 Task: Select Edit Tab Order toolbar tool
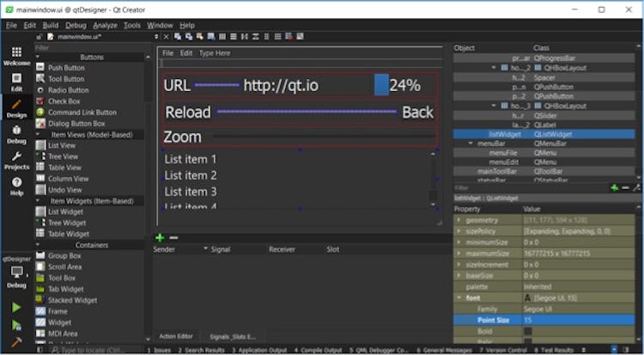pyautogui.click(x=211, y=37)
